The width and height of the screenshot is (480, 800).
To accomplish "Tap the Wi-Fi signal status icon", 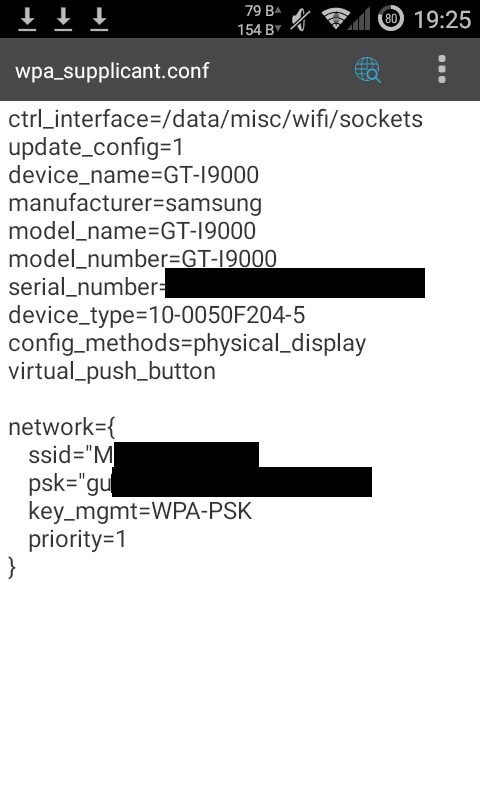I will point(334,19).
